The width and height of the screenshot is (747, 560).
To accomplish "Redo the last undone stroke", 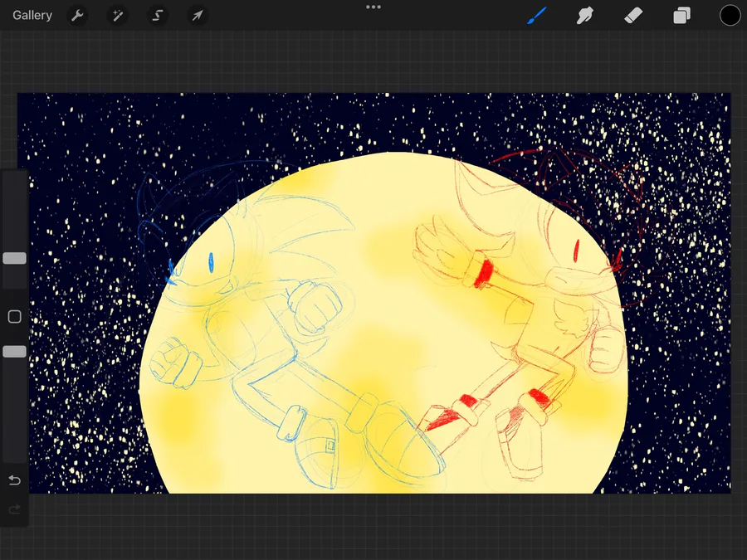I will [x=14, y=509].
